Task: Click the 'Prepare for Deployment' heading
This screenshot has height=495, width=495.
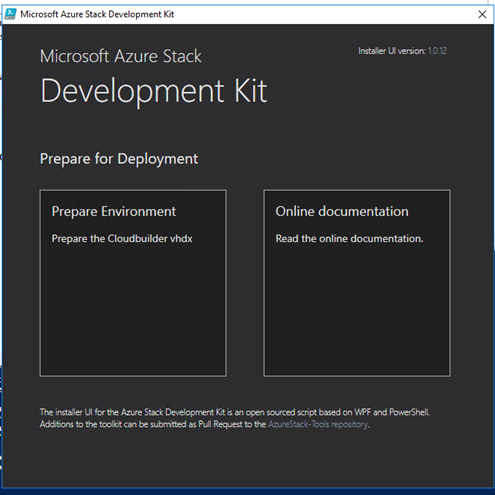Action: (119, 159)
